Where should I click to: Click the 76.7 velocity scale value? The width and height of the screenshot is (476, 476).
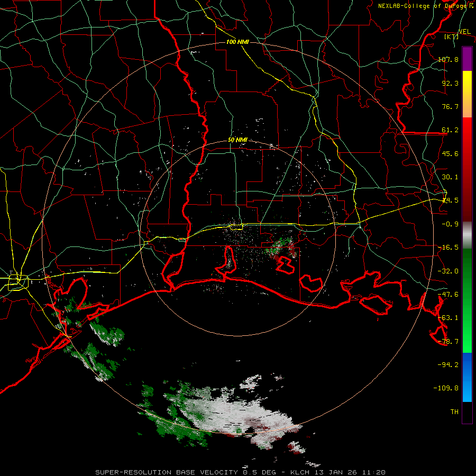(450, 106)
